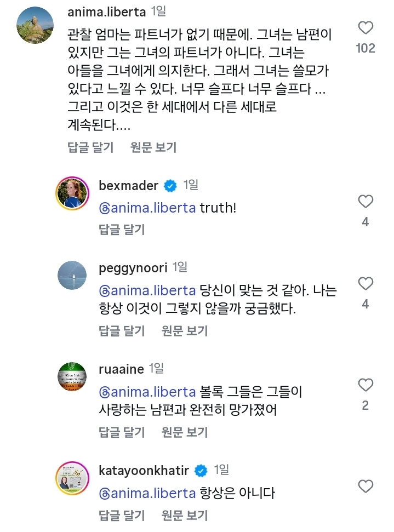Reply to the anima.liberta comment

[x=90, y=147]
